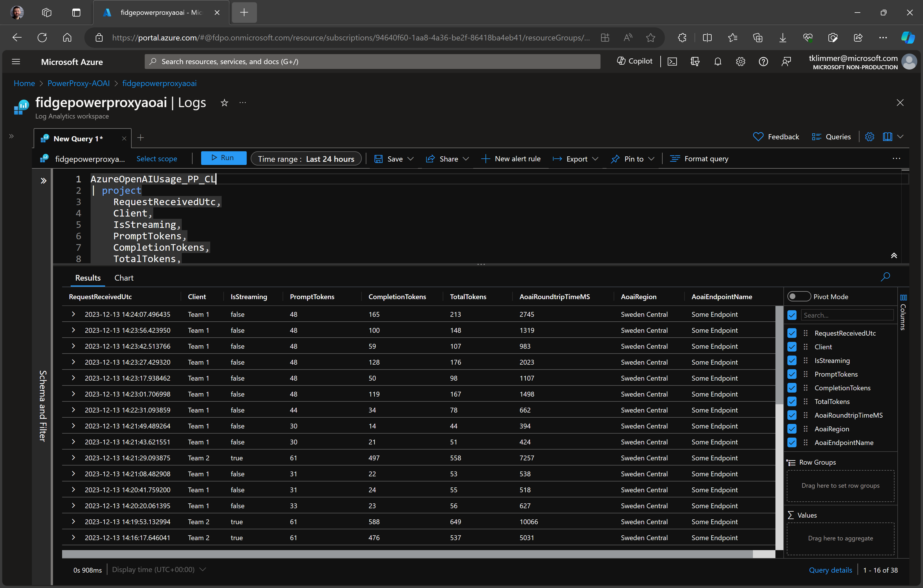Select the New Query 1 tab
Image resolution: width=923 pixels, height=588 pixels.
[x=78, y=138]
